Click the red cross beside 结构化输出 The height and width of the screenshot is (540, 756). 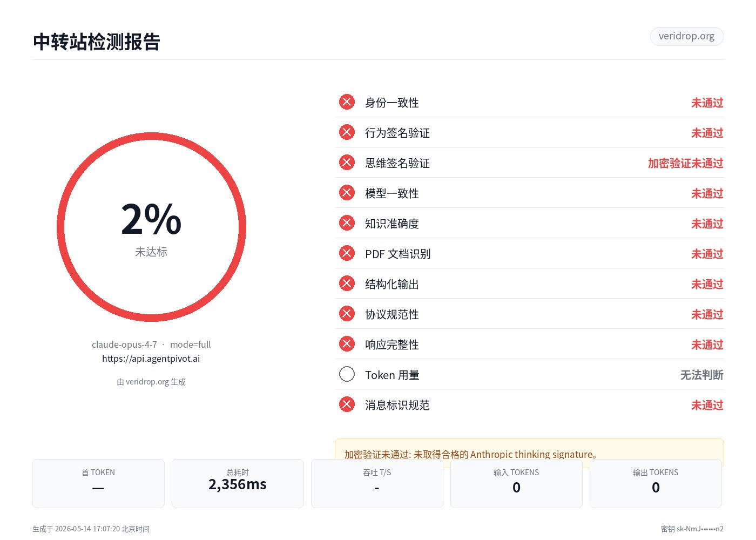pos(347,283)
